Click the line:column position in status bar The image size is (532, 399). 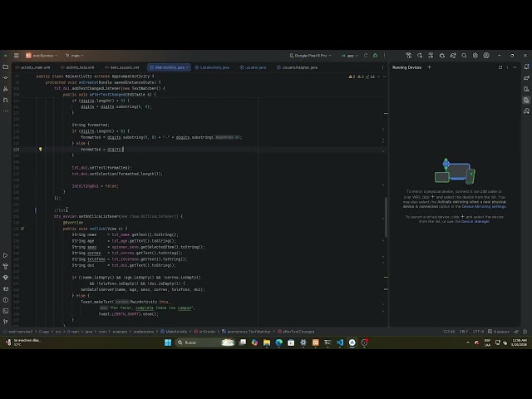click(x=449, y=332)
